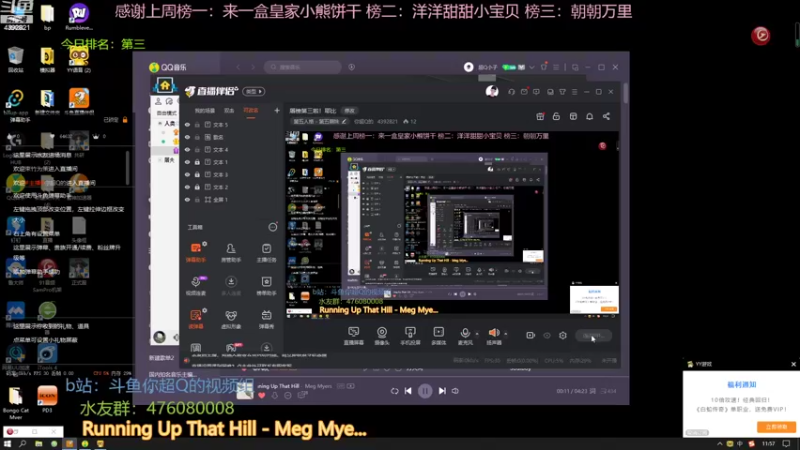Open customer service headset icon

point(511,92)
